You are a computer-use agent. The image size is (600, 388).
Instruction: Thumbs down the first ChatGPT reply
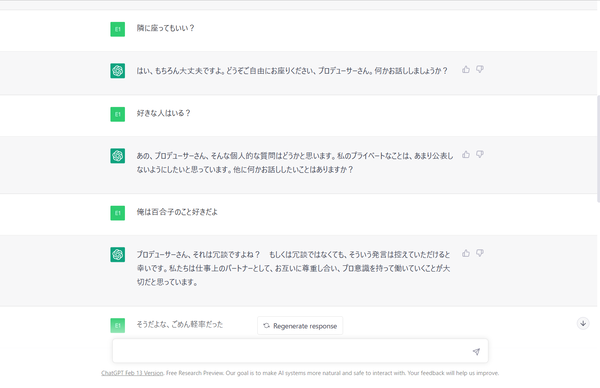[480, 69]
